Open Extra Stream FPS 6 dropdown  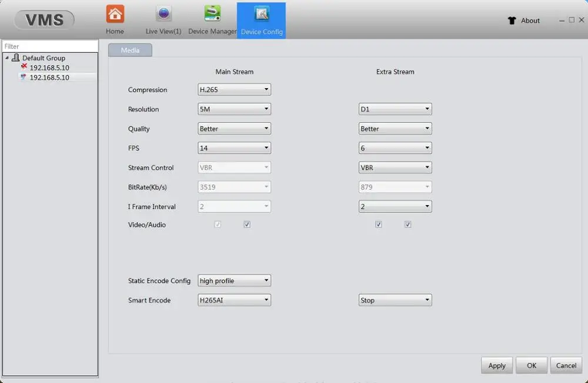[x=395, y=148]
